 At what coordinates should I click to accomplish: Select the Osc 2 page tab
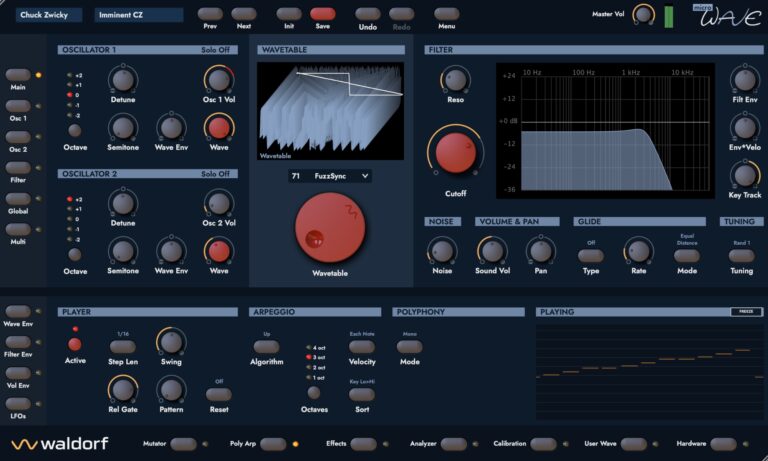click(18, 137)
